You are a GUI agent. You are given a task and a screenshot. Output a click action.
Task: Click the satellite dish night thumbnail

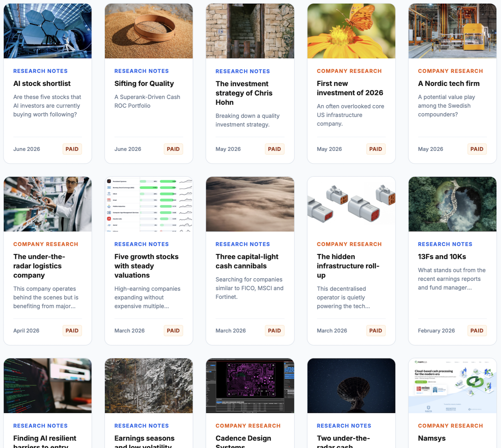point(351,386)
